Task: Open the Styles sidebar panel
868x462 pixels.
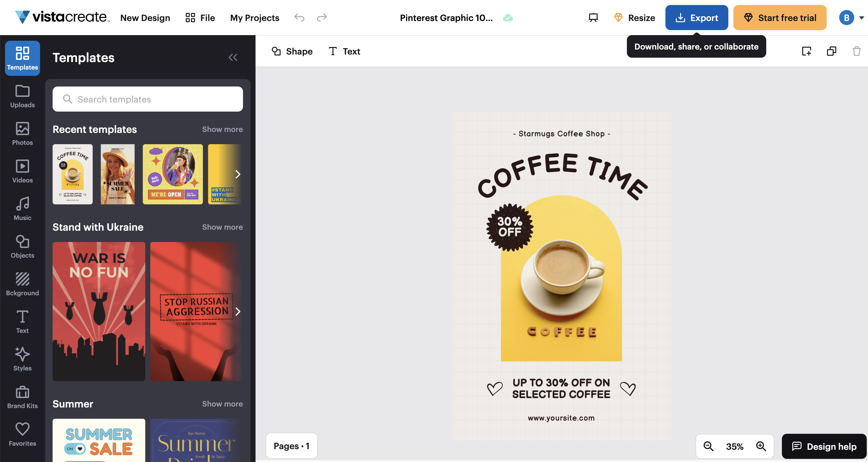Action: pyautogui.click(x=22, y=360)
